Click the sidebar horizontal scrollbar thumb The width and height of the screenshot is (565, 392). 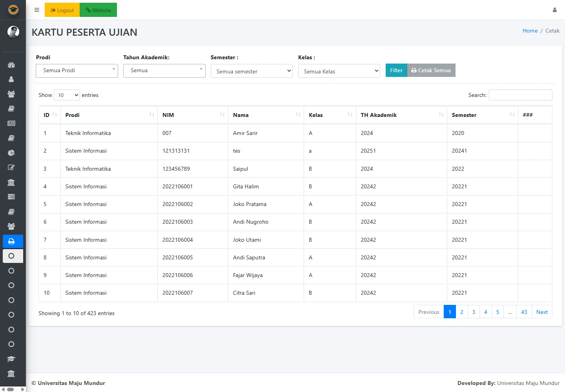[11, 389]
